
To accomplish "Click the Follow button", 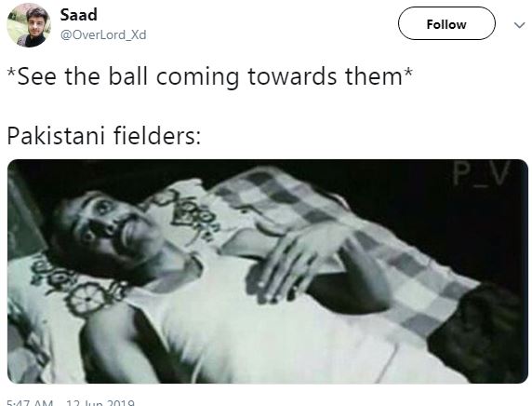I will point(446,24).
